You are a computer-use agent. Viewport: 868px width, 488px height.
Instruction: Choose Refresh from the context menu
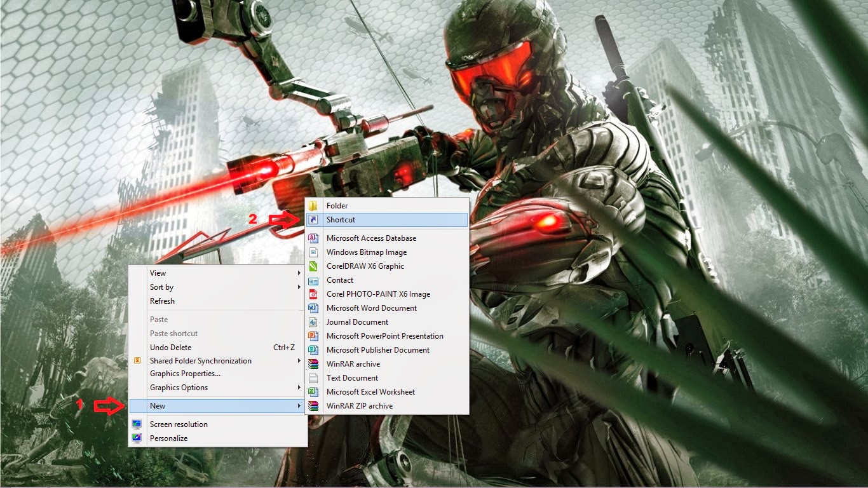[218, 301]
